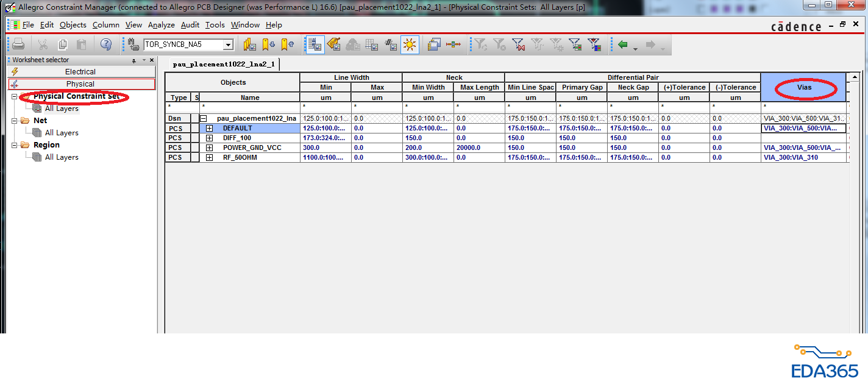This screenshot has width=868, height=384.
Task: Select the pau_placement1022_lna2_1 worksheet tab
Action: point(223,64)
